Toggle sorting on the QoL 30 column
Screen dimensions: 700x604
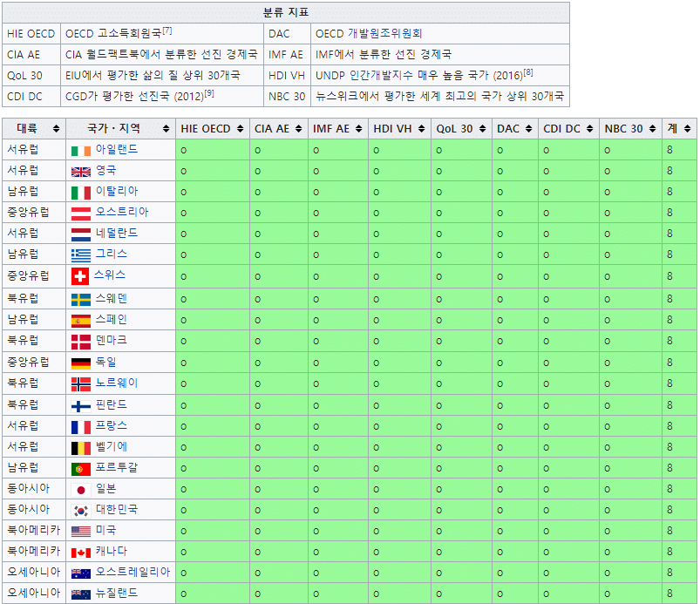click(462, 129)
